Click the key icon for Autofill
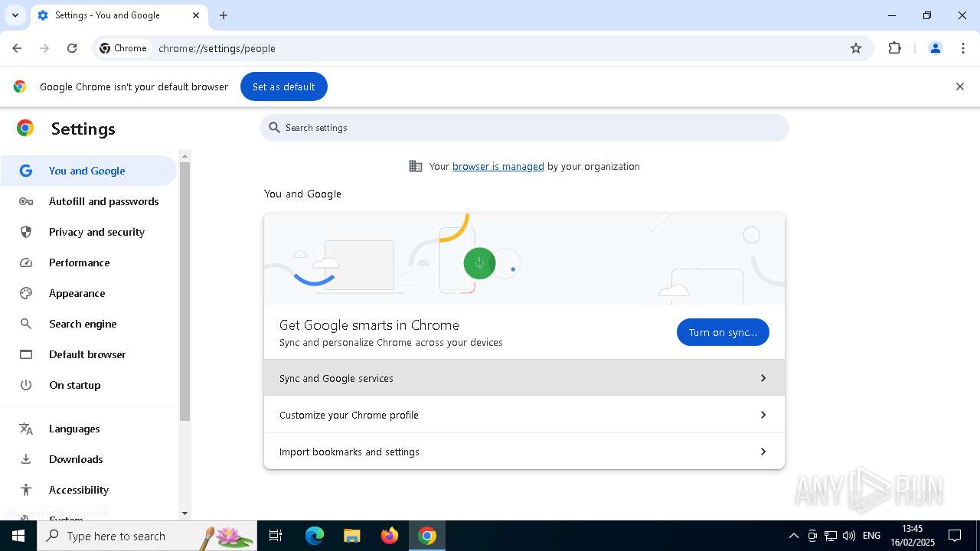 click(26, 201)
